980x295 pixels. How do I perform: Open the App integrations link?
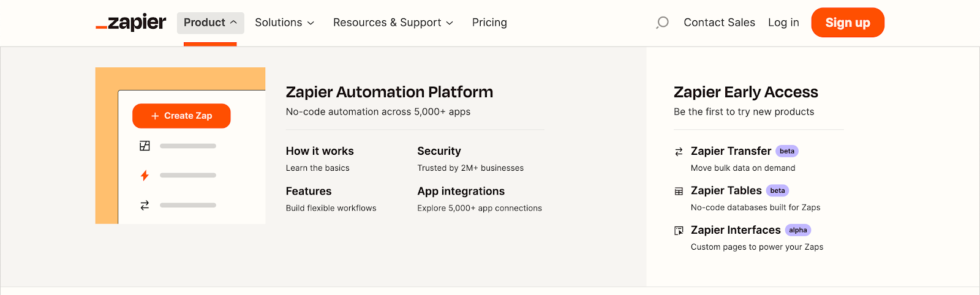(x=461, y=192)
